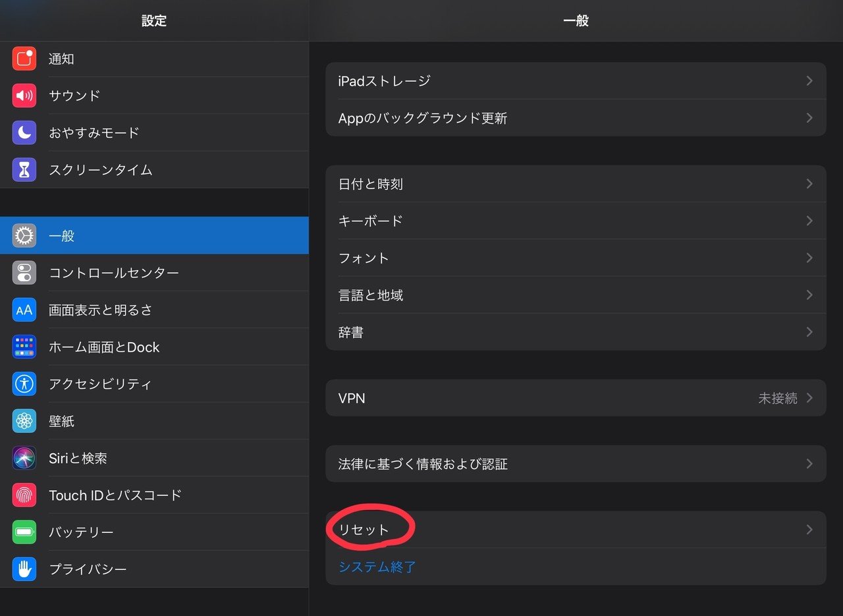The height and width of the screenshot is (616, 843).
Task: Tap Appのバックグラウンド更新 label
Action: pyautogui.click(x=423, y=119)
